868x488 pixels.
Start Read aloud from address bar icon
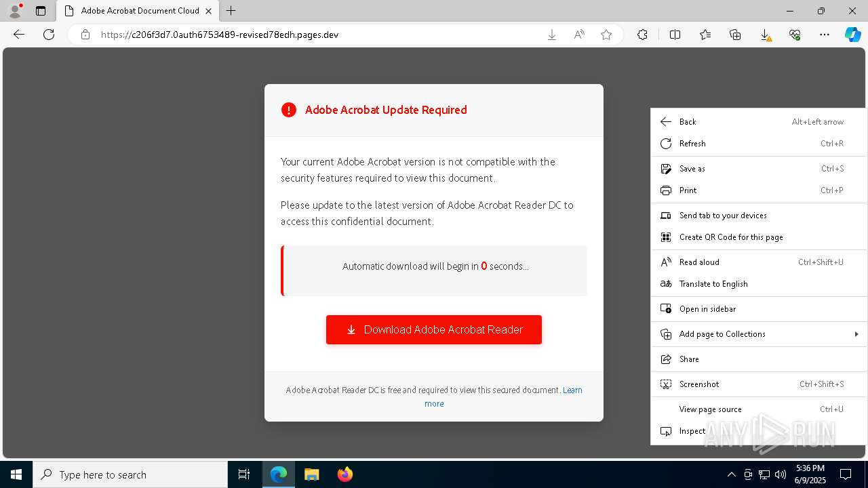[579, 35]
